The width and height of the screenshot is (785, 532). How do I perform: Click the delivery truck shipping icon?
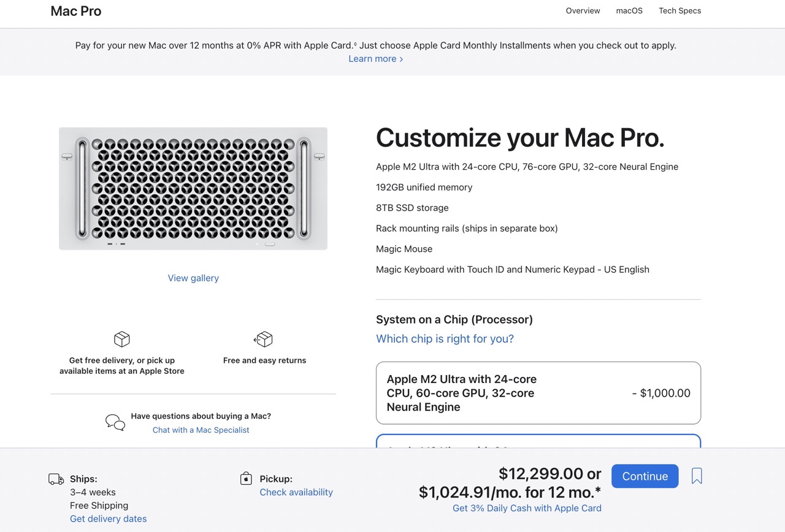pyautogui.click(x=56, y=479)
